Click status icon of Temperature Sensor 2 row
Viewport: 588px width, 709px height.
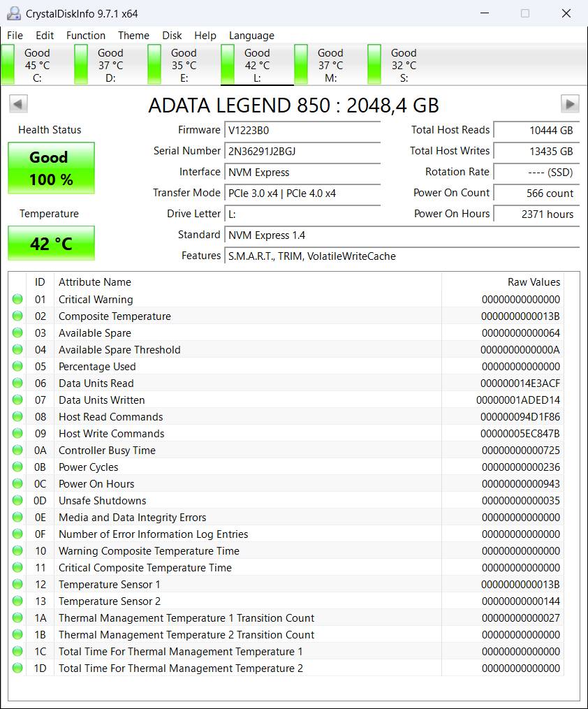17,601
